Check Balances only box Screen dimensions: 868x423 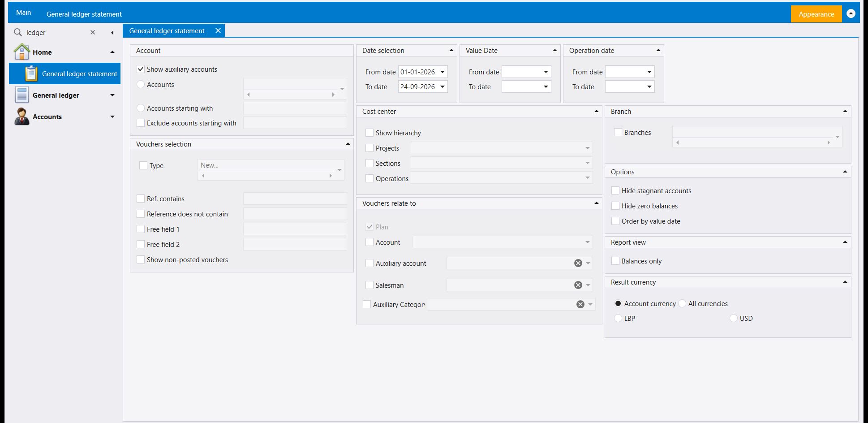[x=615, y=261]
